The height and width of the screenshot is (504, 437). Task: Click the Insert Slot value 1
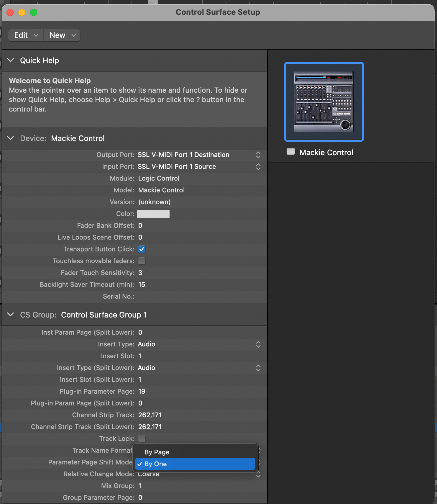(140, 356)
